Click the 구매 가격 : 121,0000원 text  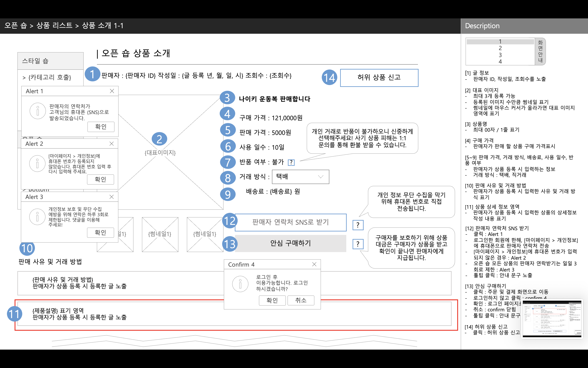(x=271, y=118)
